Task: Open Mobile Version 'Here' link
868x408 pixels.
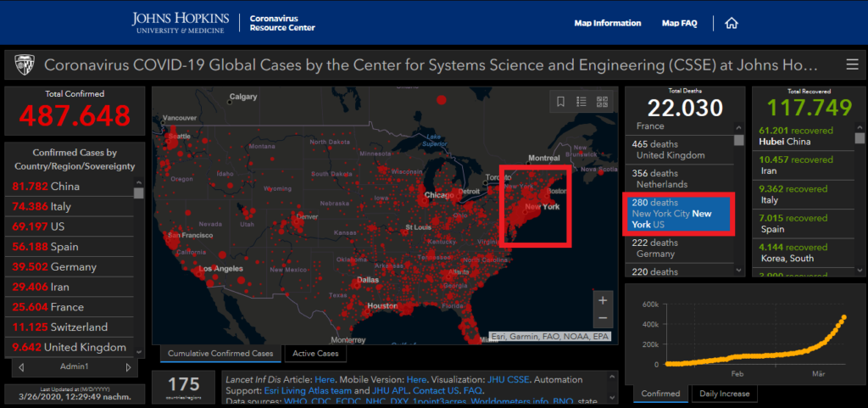Action: coord(416,380)
